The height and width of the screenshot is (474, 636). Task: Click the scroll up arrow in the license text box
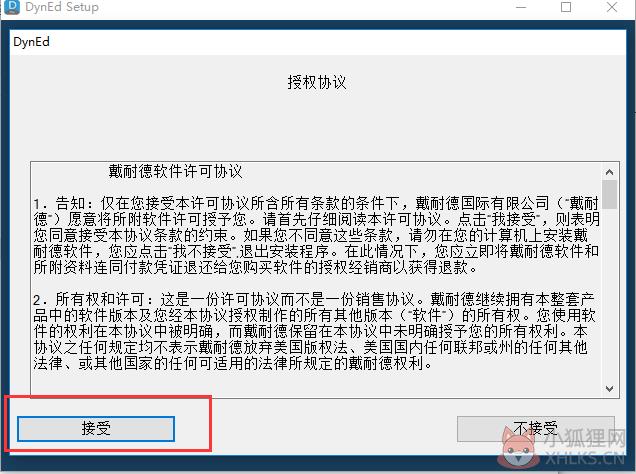609,172
